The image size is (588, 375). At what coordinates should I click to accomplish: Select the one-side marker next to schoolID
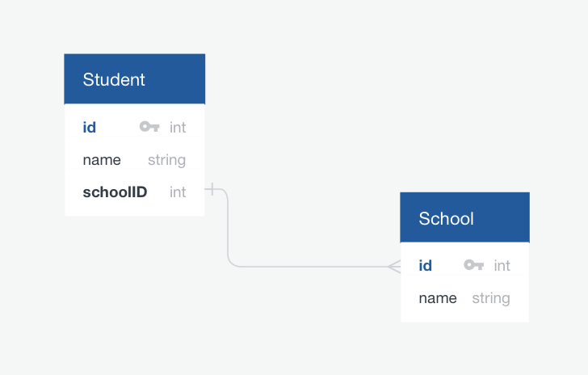point(212,190)
